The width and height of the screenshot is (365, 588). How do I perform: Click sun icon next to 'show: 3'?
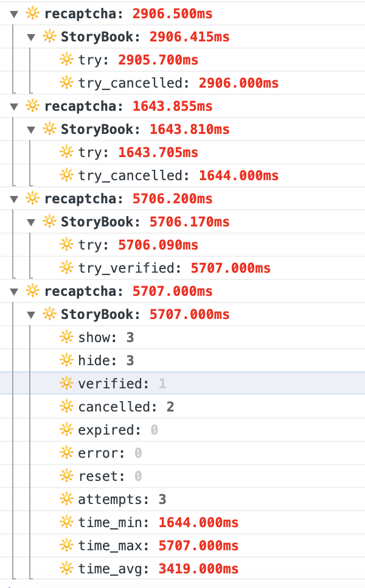(66, 337)
